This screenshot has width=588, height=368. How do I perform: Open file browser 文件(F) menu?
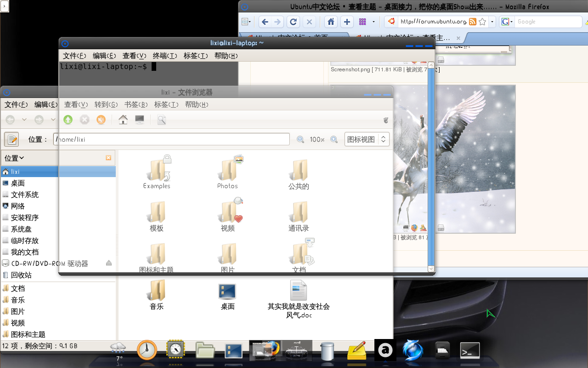[16, 104]
